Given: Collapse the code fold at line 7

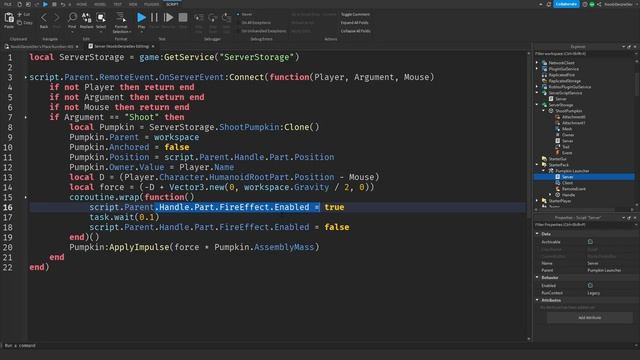Looking at the screenshot, I should 26,117.
